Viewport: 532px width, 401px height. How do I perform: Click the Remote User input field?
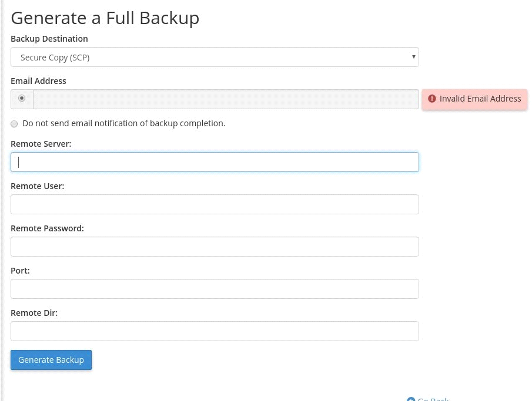215,204
